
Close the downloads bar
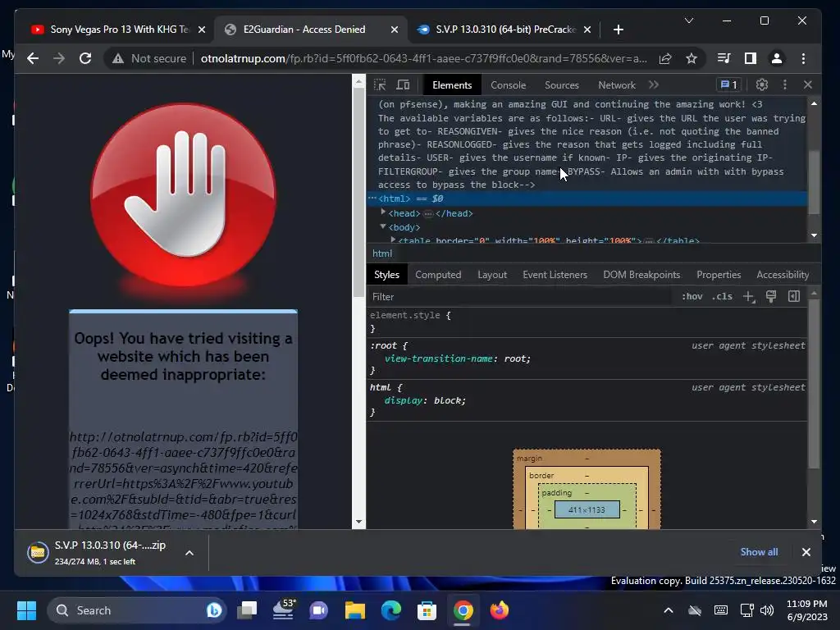pos(806,552)
